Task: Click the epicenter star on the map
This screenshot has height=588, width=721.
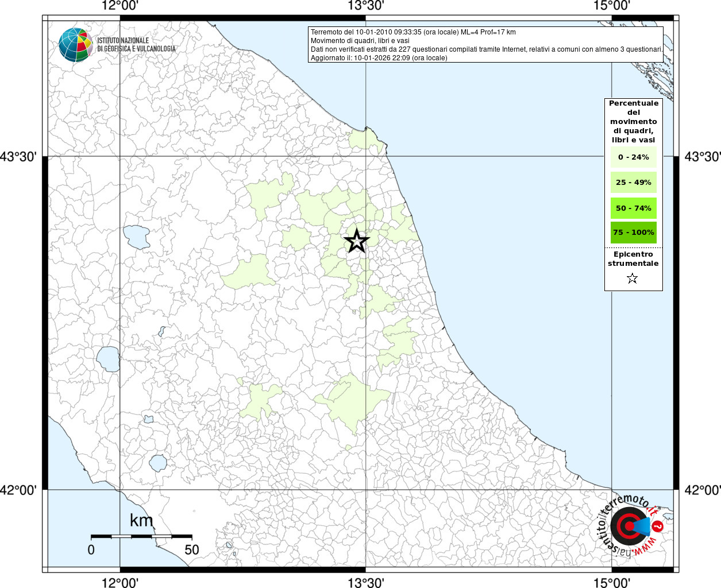Action: click(x=357, y=241)
